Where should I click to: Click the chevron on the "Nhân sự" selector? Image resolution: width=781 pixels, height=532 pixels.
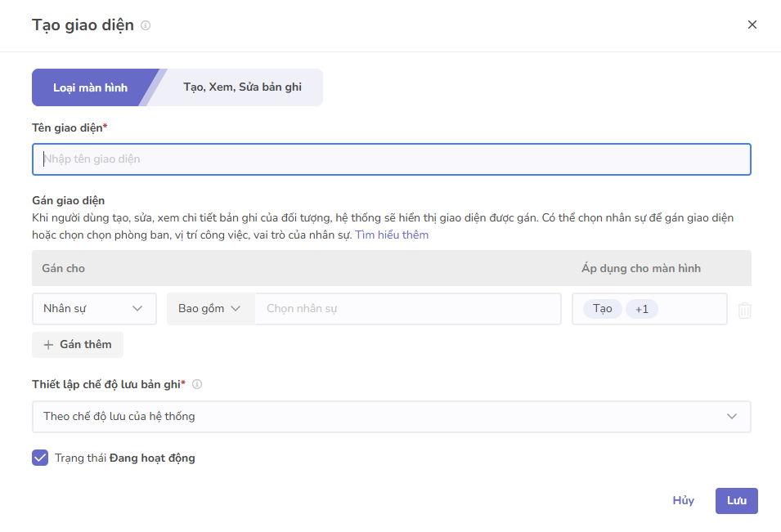coord(136,309)
